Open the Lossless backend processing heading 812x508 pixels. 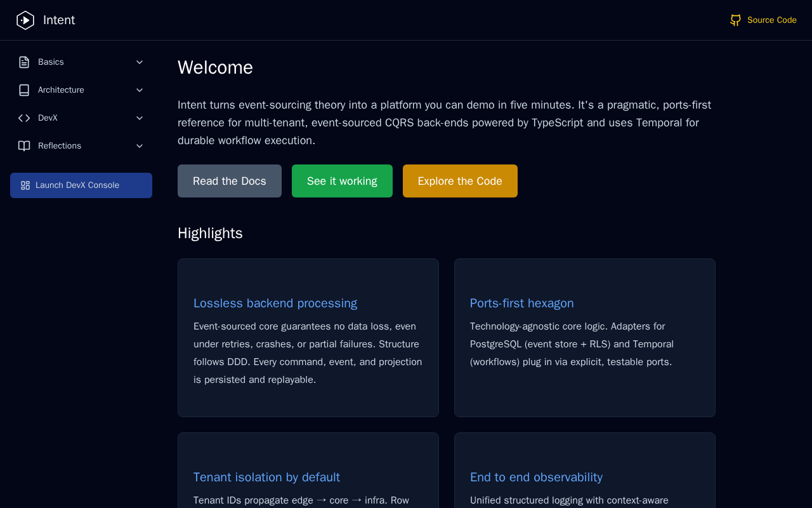275,304
